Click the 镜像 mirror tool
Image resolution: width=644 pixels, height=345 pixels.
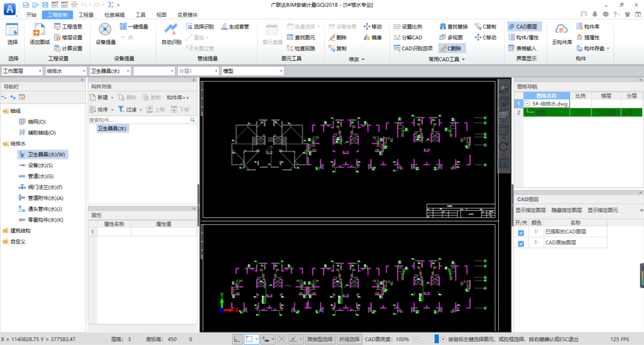[x=373, y=38]
